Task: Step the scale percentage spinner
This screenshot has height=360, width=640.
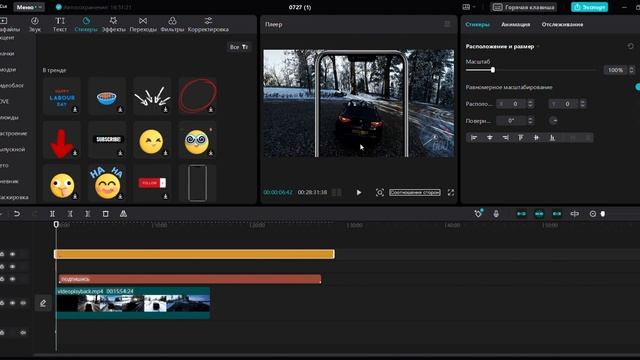Action: click(631, 70)
